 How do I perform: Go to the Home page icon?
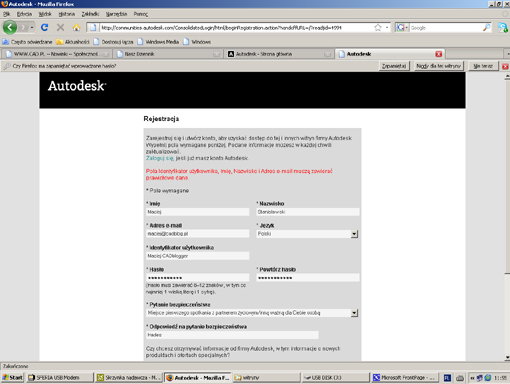coord(76,27)
